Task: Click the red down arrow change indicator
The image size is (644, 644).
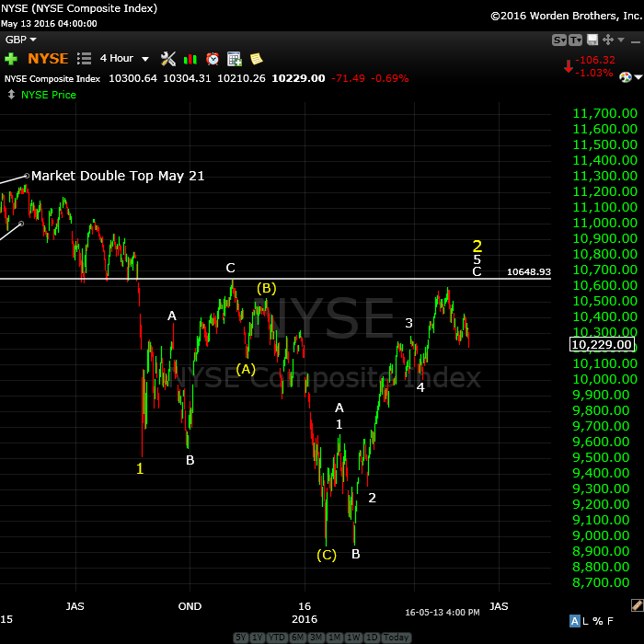Action: [569, 65]
